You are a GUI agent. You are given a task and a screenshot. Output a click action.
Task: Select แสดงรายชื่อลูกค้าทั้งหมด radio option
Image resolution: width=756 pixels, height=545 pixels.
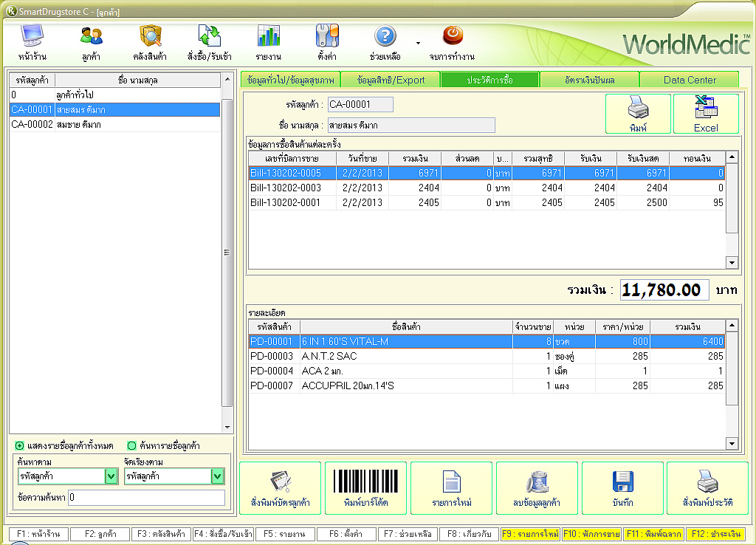coord(20,445)
